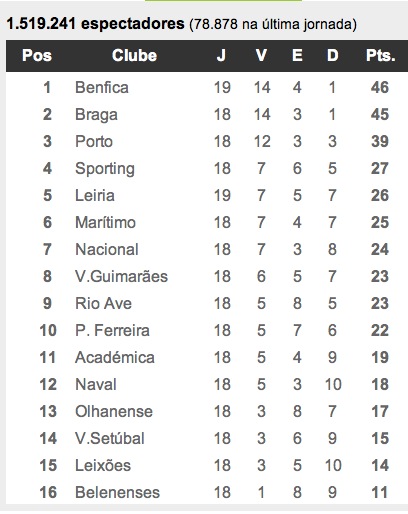Click the Clube column header
The height and width of the screenshot is (514, 408).
[x=134, y=56]
